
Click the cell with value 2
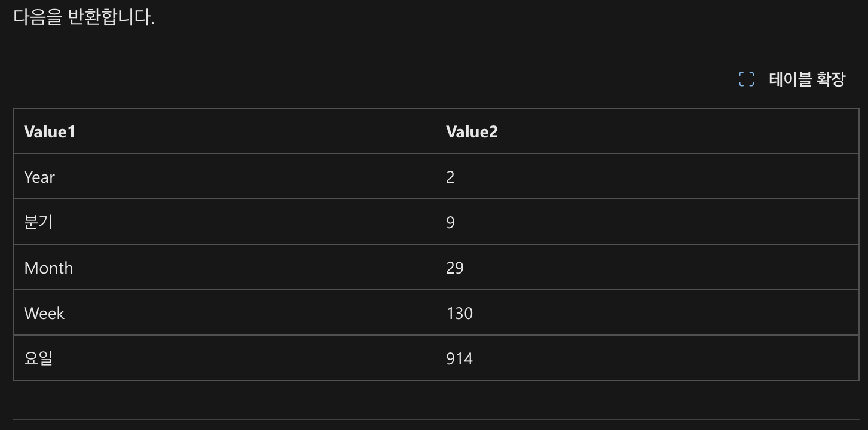point(647,177)
